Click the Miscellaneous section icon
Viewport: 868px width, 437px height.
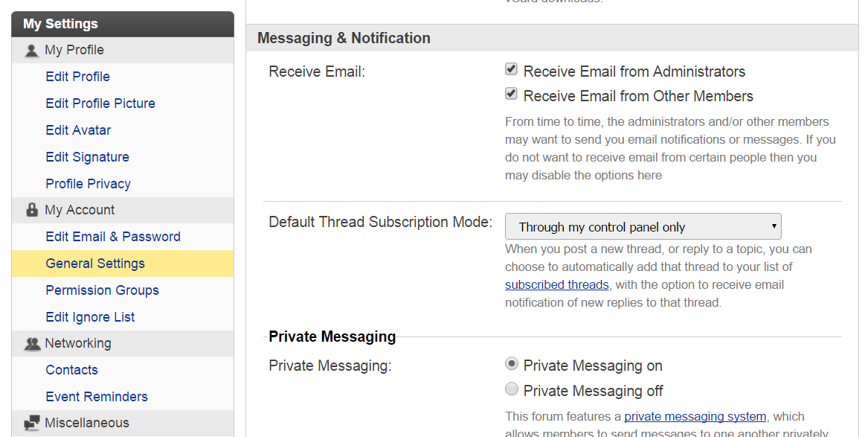[32, 423]
